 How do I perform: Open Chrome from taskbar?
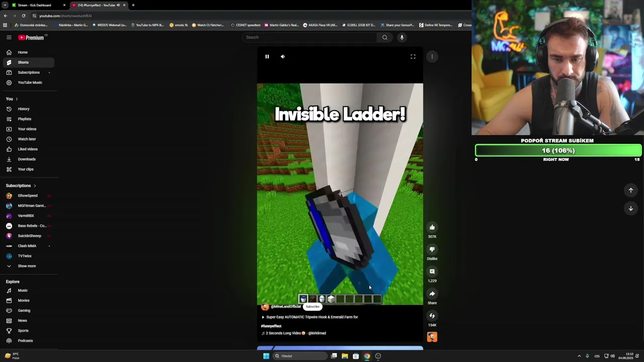point(367,356)
